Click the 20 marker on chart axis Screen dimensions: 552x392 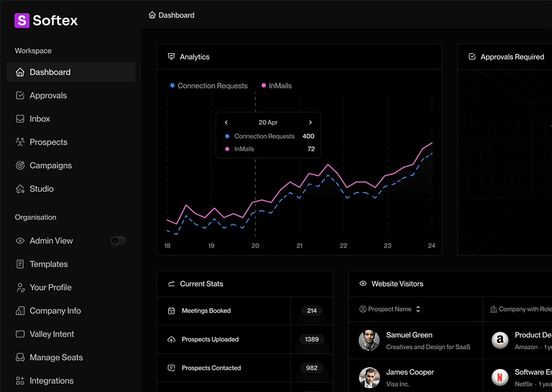(x=255, y=246)
